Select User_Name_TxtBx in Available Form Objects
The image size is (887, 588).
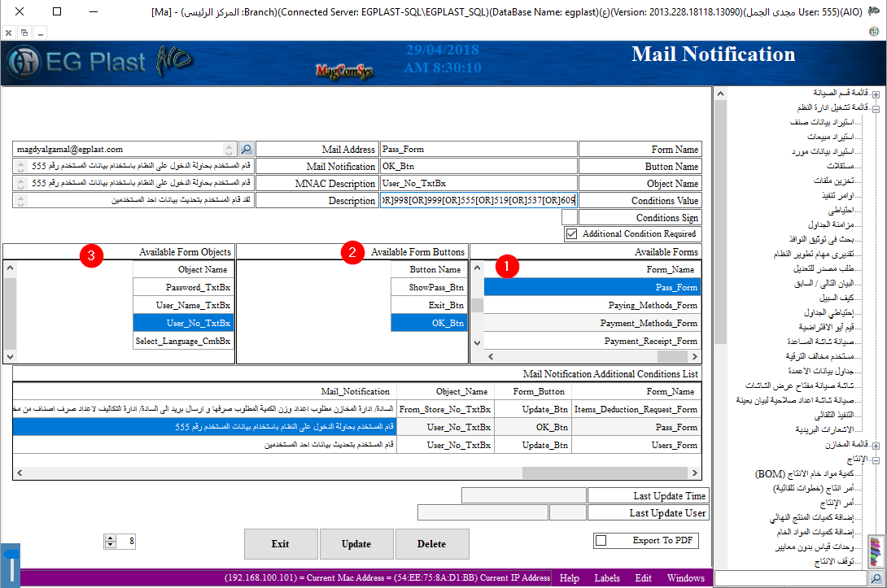point(184,305)
